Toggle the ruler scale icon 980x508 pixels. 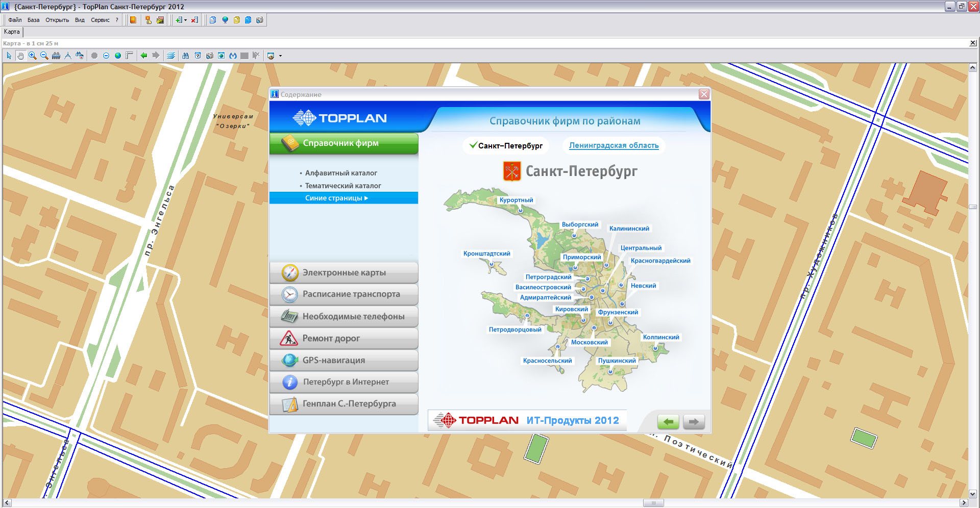coord(130,56)
